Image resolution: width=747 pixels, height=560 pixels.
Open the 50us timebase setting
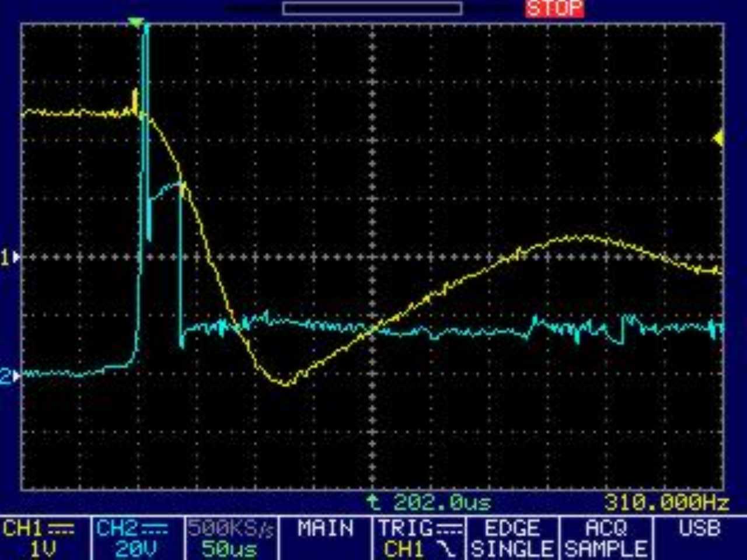tap(229, 549)
